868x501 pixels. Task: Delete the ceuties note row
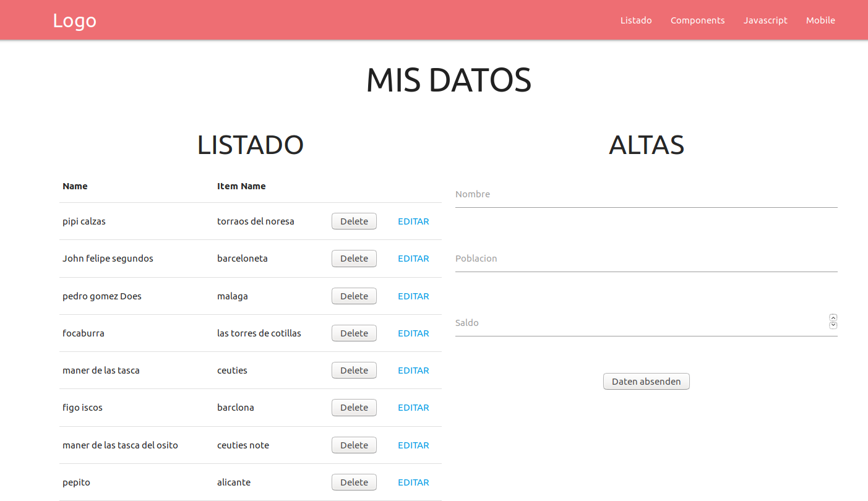[x=354, y=445]
